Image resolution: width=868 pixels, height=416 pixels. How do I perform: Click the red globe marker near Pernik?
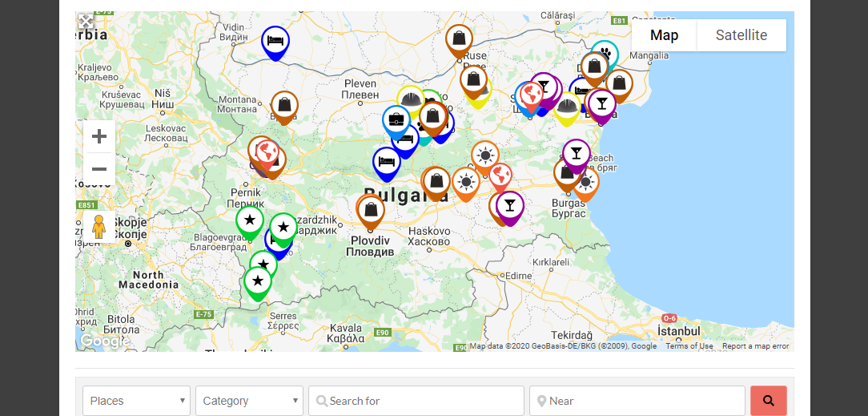(x=267, y=151)
